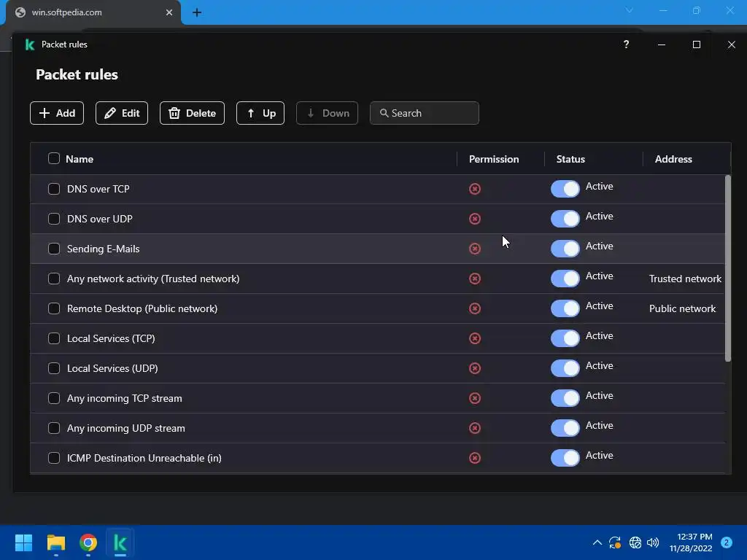Open the clock showing 12:37 PM
This screenshot has height=560, width=747.
coord(691,542)
